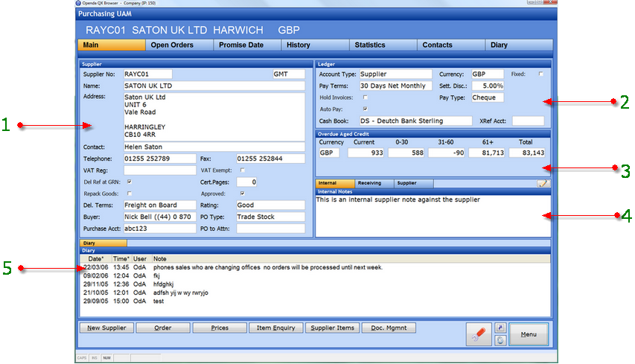Select the Supplier notes tab
Viewport: 635px width, 364px height.
coord(413,183)
